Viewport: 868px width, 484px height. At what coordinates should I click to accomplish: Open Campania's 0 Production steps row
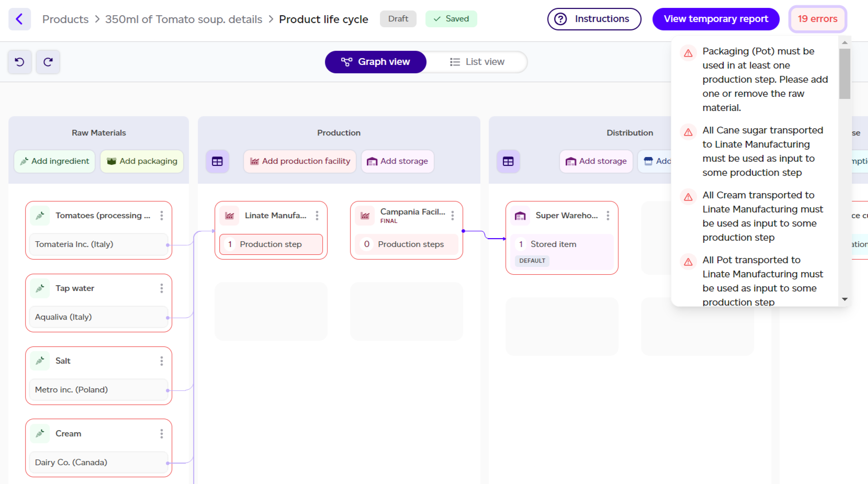point(407,244)
